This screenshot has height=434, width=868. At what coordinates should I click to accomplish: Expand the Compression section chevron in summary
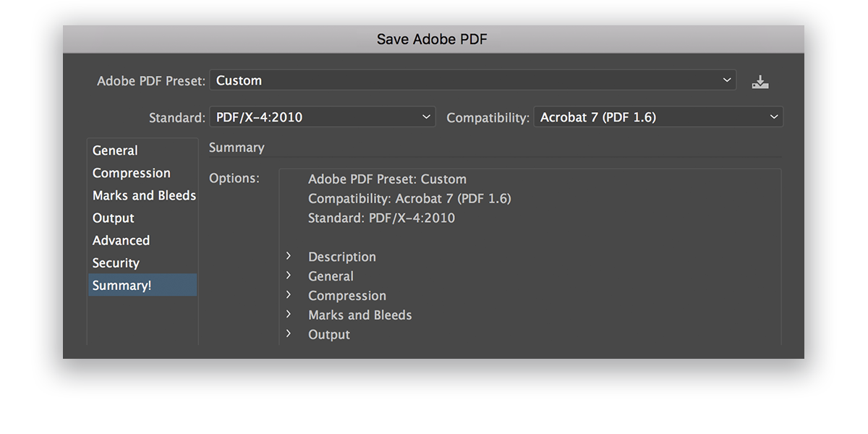click(x=288, y=295)
